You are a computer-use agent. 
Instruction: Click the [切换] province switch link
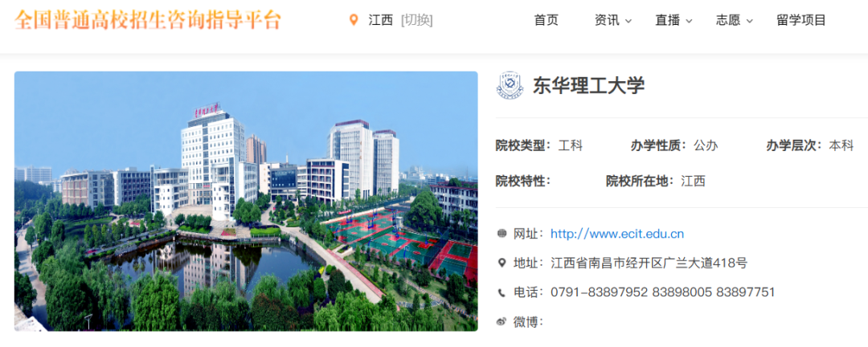point(417,20)
